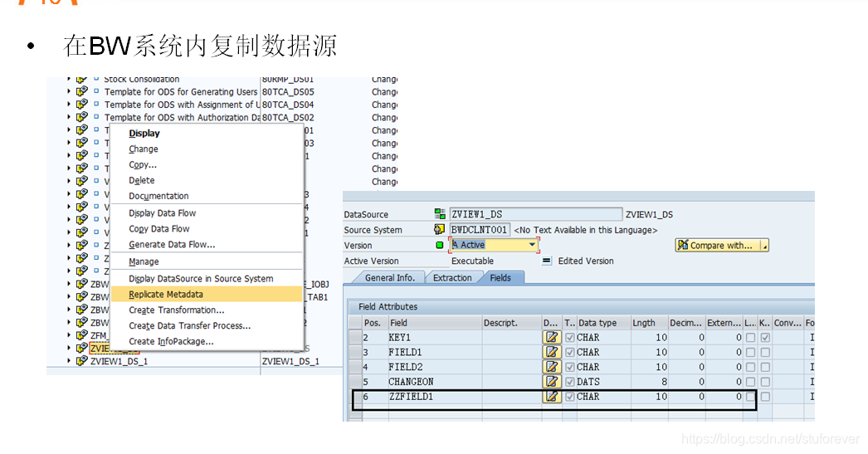This screenshot has height=454, width=868.
Task: Click the Source System icon beside BWDCLNT001
Action: click(440, 229)
